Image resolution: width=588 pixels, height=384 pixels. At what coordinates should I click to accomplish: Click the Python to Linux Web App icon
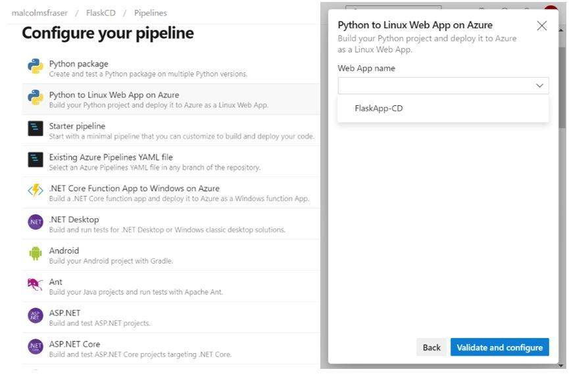point(36,97)
